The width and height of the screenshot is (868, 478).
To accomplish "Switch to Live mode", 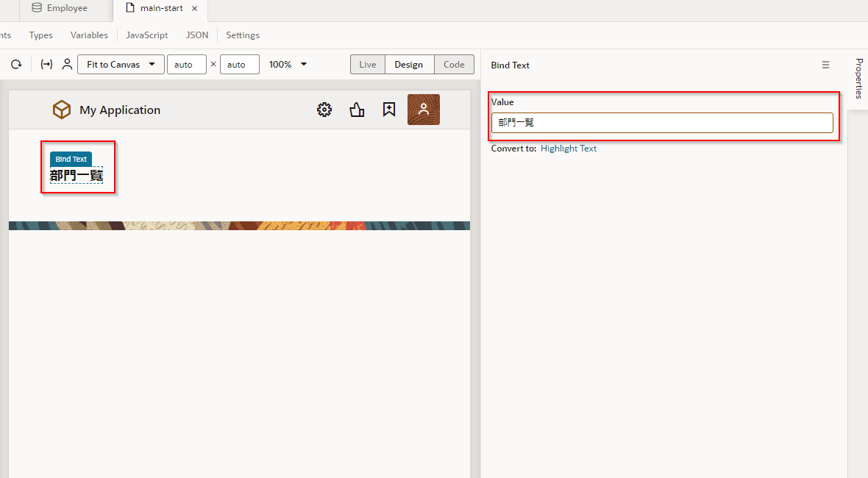I will 368,65.
